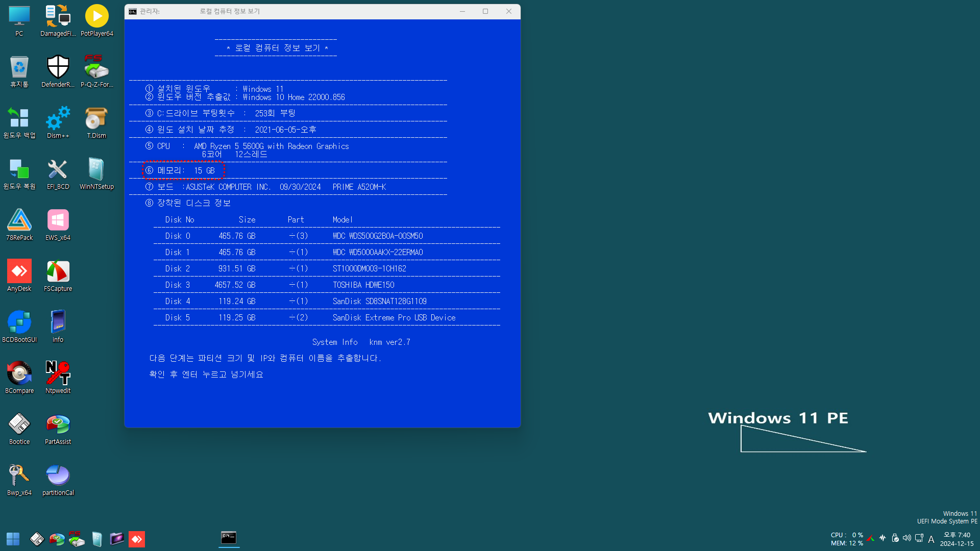Launch Bootice from the desktop
The height and width of the screenshot is (551, 980).
(x=19, y=429)
